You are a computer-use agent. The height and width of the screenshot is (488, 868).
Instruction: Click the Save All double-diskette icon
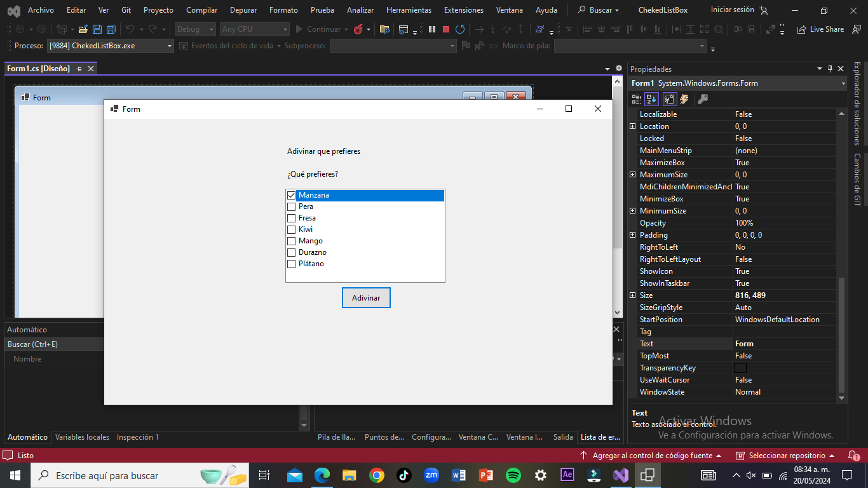tap(111, 29)
